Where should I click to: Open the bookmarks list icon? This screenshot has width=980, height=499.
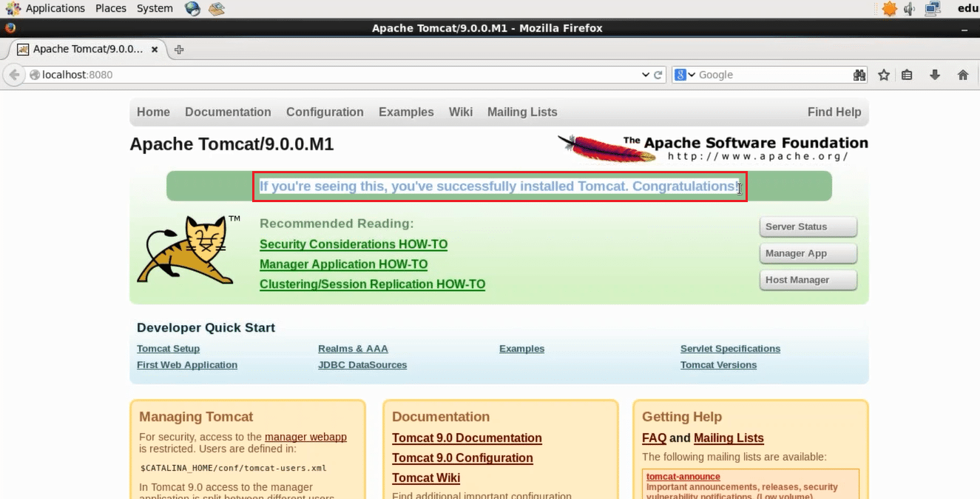(908, 75)
